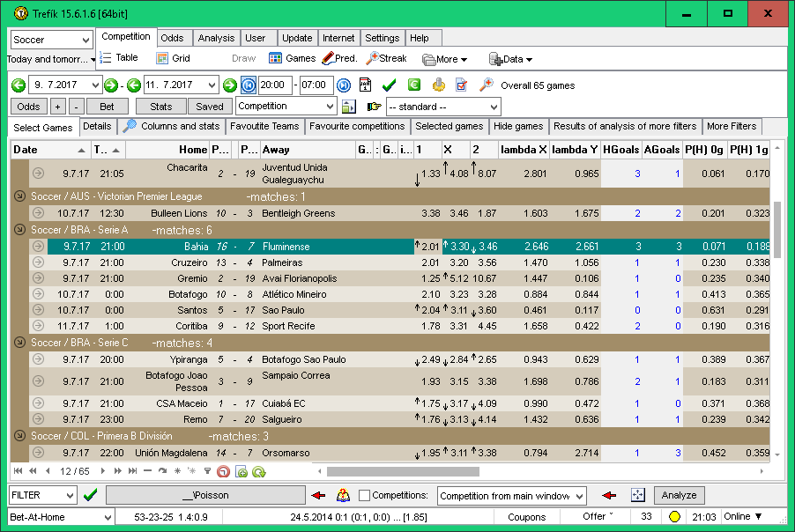Click the green previous start date arrow

(19, 85)
